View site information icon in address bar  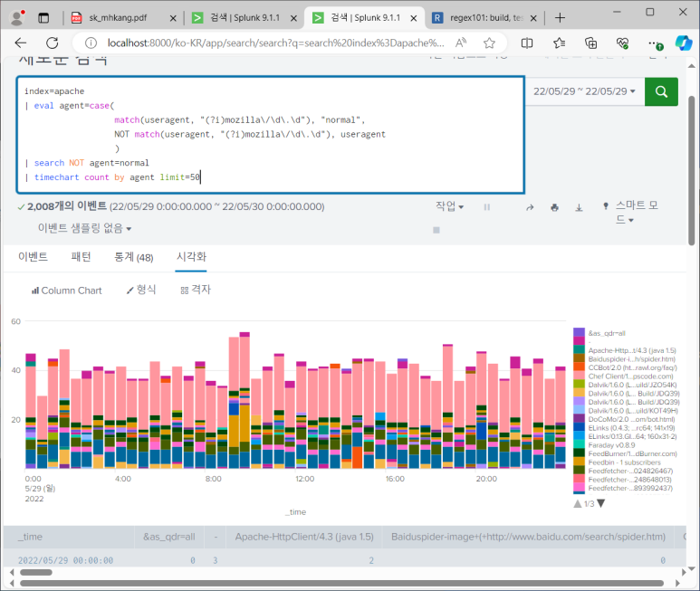click(x=91, y=43)
